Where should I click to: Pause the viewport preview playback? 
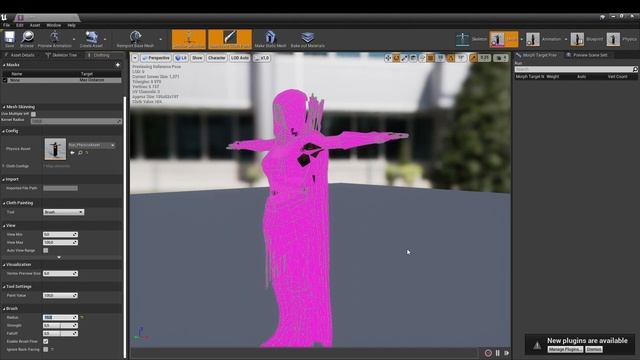click(498, 353)
